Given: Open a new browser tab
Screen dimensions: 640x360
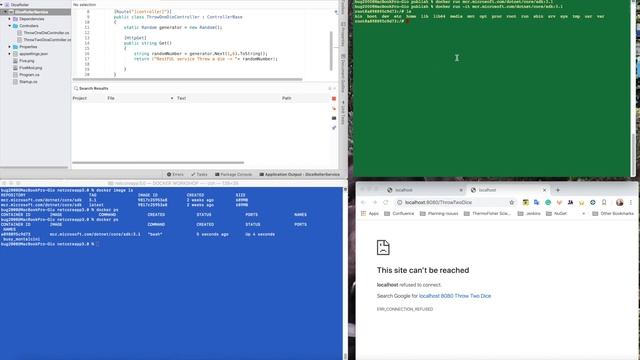Looking at the screenshot, I should 558,190.
